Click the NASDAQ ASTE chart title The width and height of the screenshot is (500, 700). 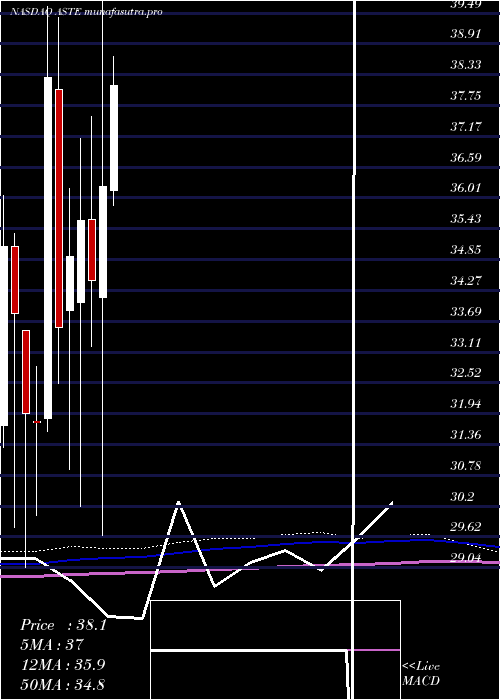[86, 12]
